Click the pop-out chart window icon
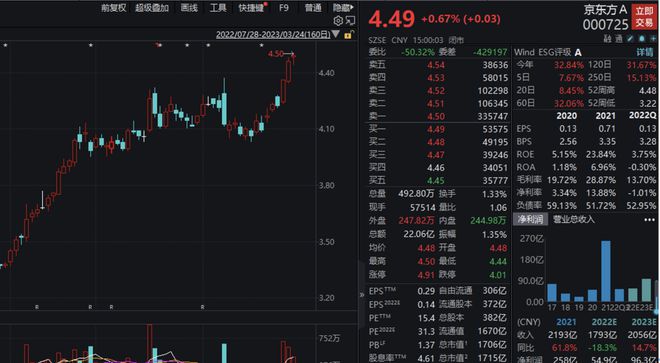660x363 pixels. pyautogui.click(x=350, y=21)
